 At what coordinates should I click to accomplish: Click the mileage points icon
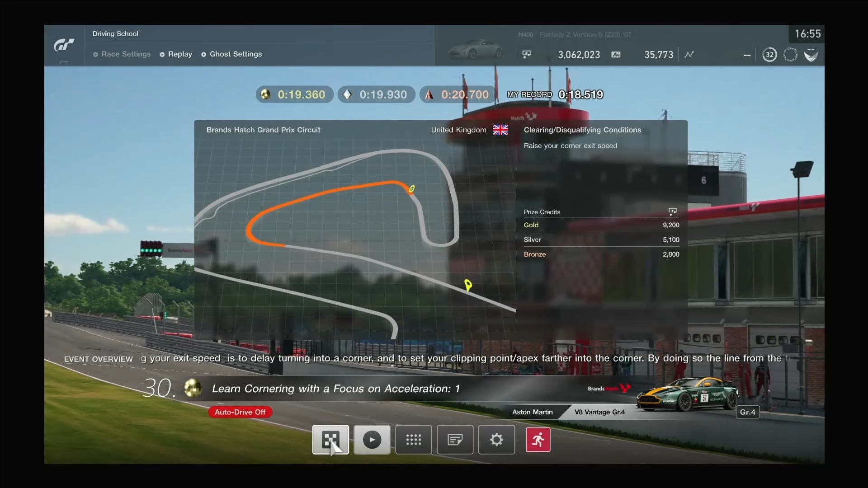click(x=616, y=55)
